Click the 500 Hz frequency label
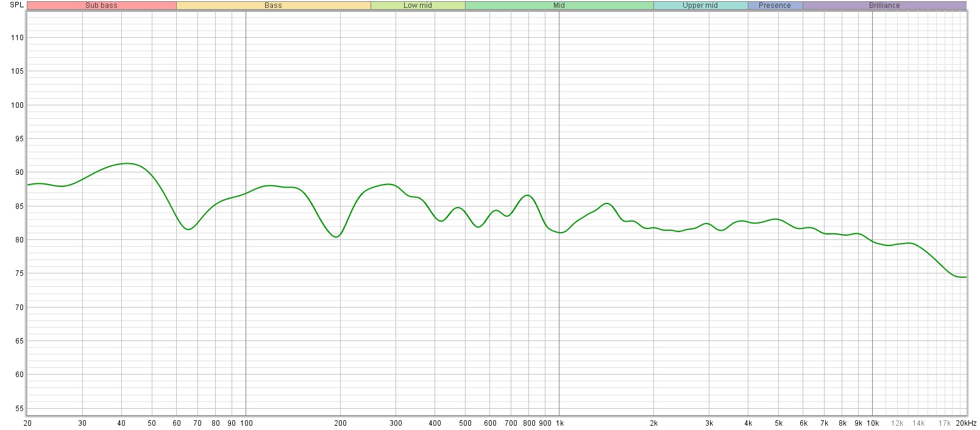The width and height of the screenshot is (980, 430). (x=466, y=423)
